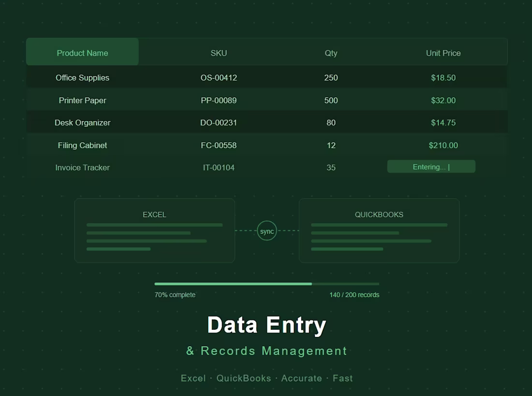Click the $210.00 unit price

pos(443,145)
